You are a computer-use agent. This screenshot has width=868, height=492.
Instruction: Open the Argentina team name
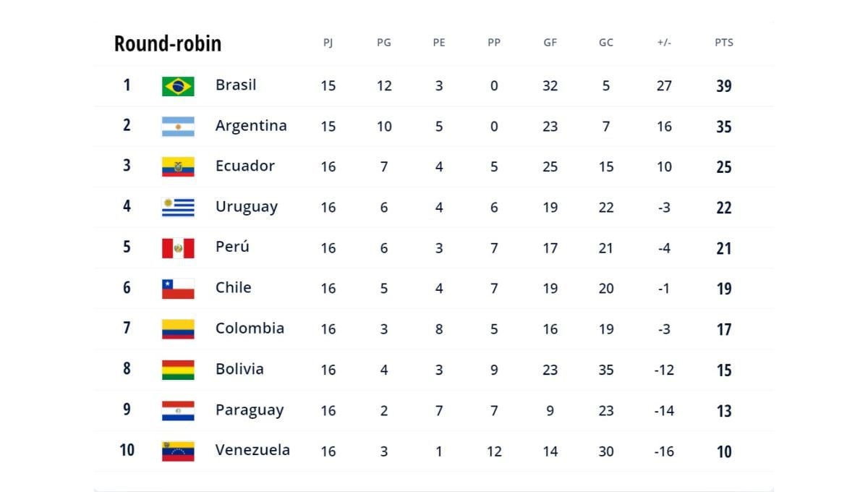point(251,125)
